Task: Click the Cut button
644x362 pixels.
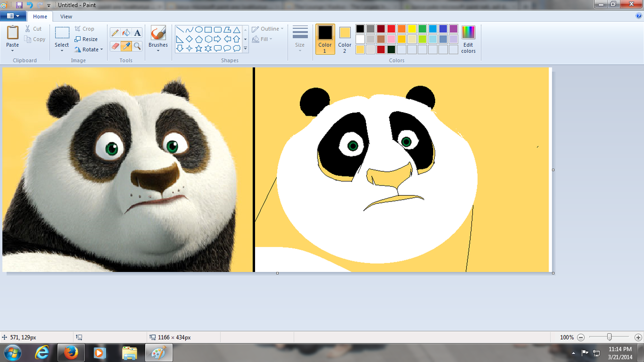Action: point(33,29)
